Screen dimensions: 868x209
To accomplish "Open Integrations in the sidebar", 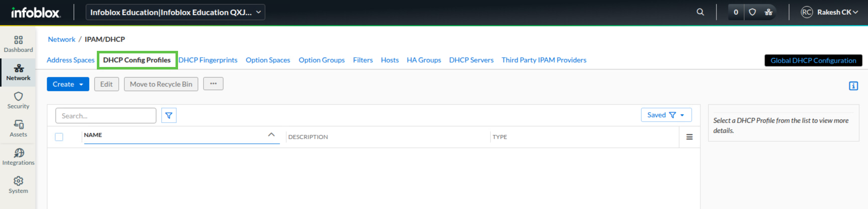I will [x=18, y=157].
